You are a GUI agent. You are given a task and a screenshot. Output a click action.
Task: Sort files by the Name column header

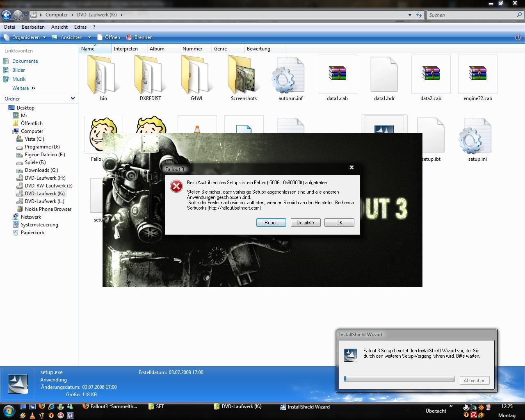click(95, 49)
